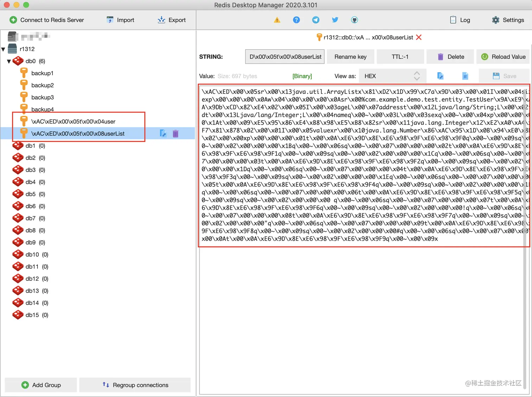Click the TTL:-1 button
Screen dimensions: 532x397
tap(400, 57)
